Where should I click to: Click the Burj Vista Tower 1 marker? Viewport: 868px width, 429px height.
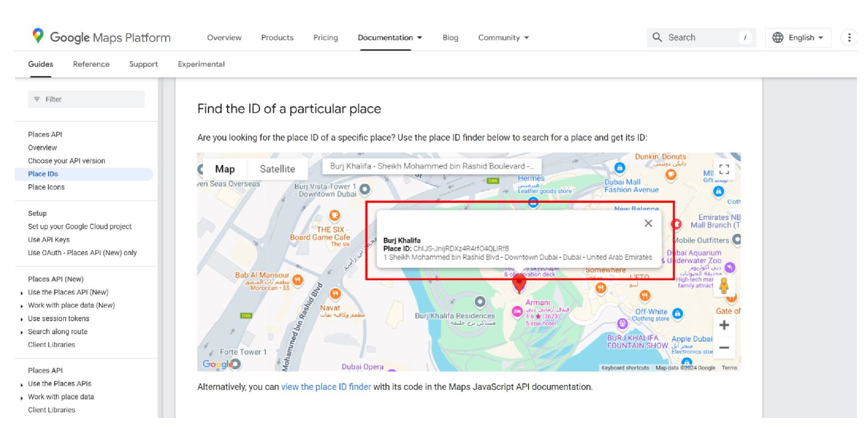[x=365, y=189]
